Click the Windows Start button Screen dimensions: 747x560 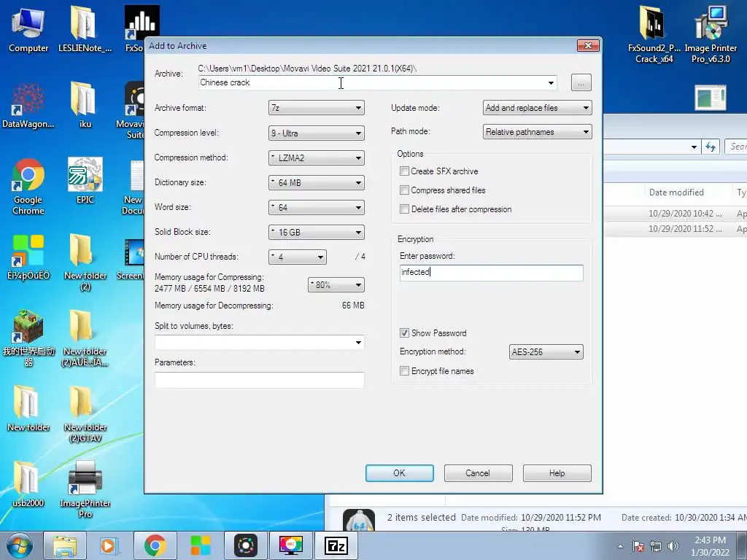pyautogui.click(x=20, y=545)
